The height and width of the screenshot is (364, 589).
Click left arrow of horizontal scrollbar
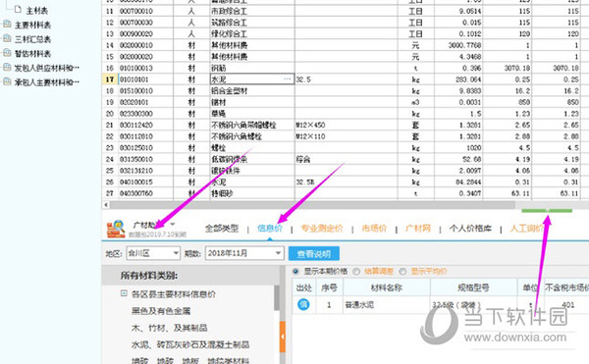click(x=106, y=205)
